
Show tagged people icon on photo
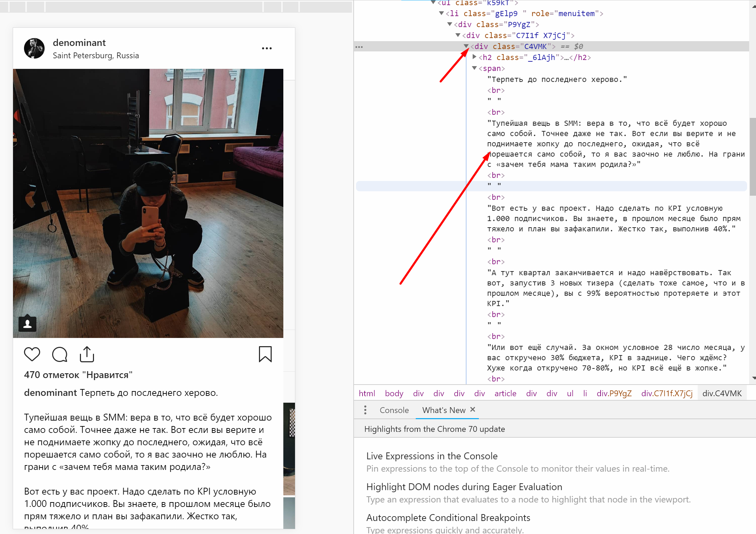click(x=27, y=324)
